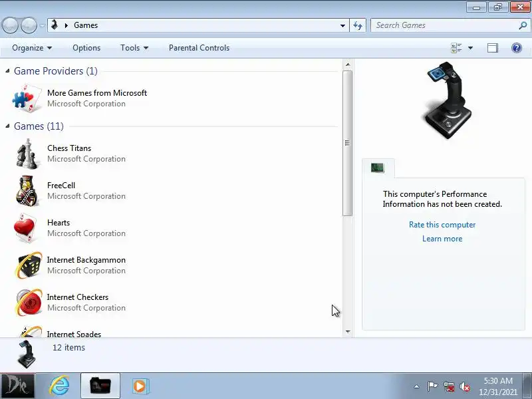Select the Hearts title text
The height and width of the screenshot is (399, 532).
(59, 223)
